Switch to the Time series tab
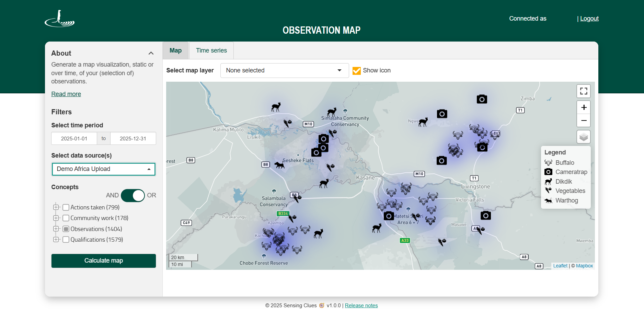This screenshot has width=644, height=311. click(x=211, y=50)
